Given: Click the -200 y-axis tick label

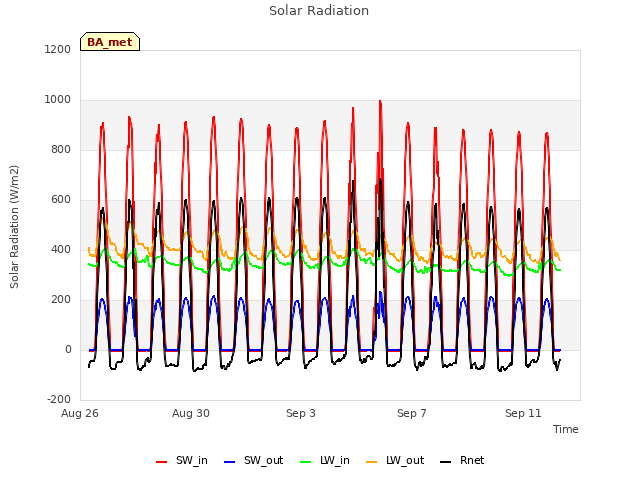Looking at the screenshot, I should point(59,399).
